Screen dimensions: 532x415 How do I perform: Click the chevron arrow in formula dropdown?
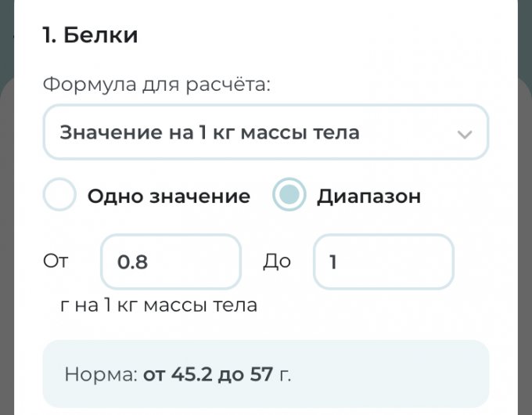point(464,134)
